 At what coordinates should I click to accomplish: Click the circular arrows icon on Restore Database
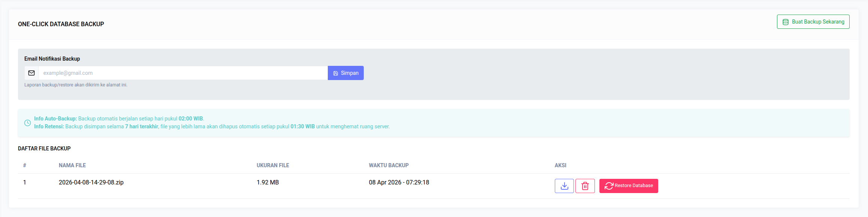[608, 186]
